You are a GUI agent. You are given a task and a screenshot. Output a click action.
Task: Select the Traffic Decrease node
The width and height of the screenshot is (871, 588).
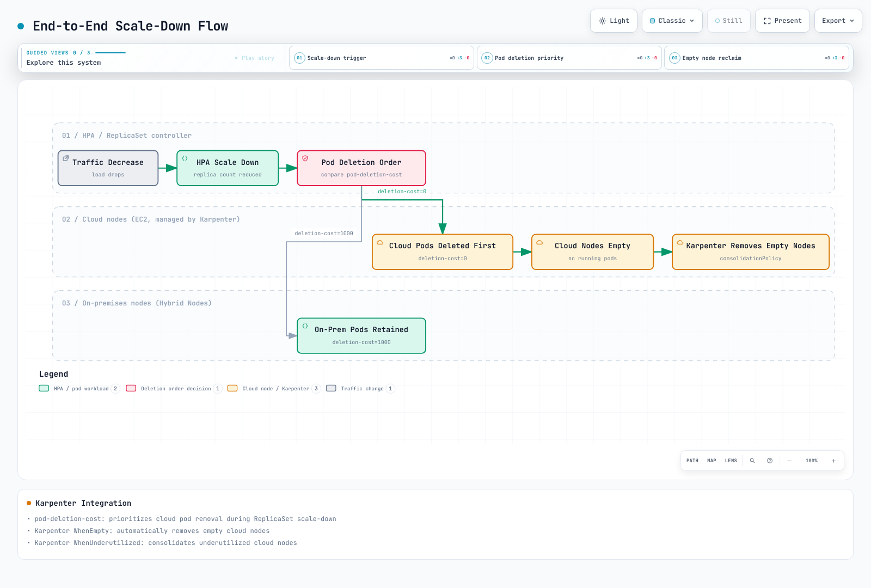(x=108, y=168)
